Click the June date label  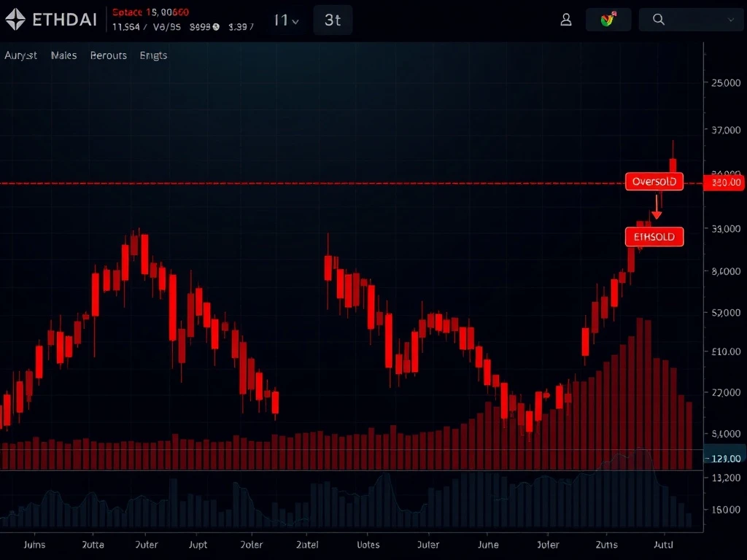[488, 544]
